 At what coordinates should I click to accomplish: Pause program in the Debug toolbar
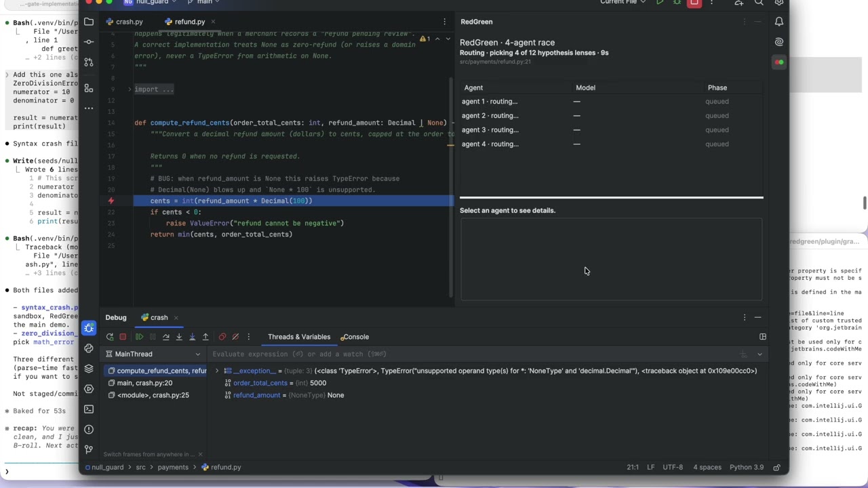point(153,337)
